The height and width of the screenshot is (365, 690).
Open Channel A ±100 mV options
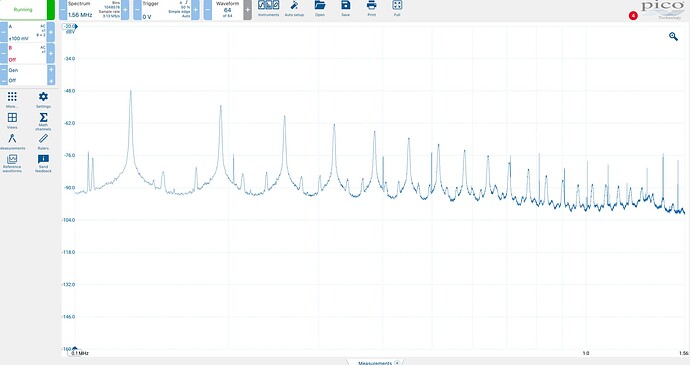[x=27, y=32]
